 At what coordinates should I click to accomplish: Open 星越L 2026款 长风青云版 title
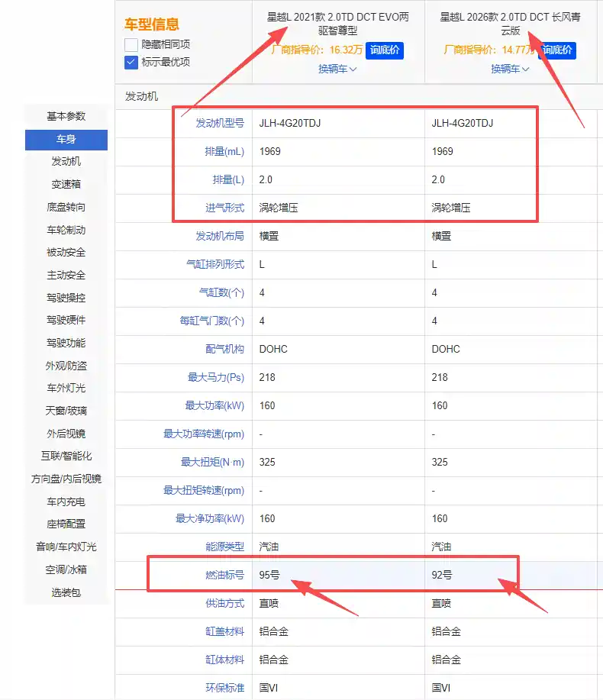click(x=510, y=24)
